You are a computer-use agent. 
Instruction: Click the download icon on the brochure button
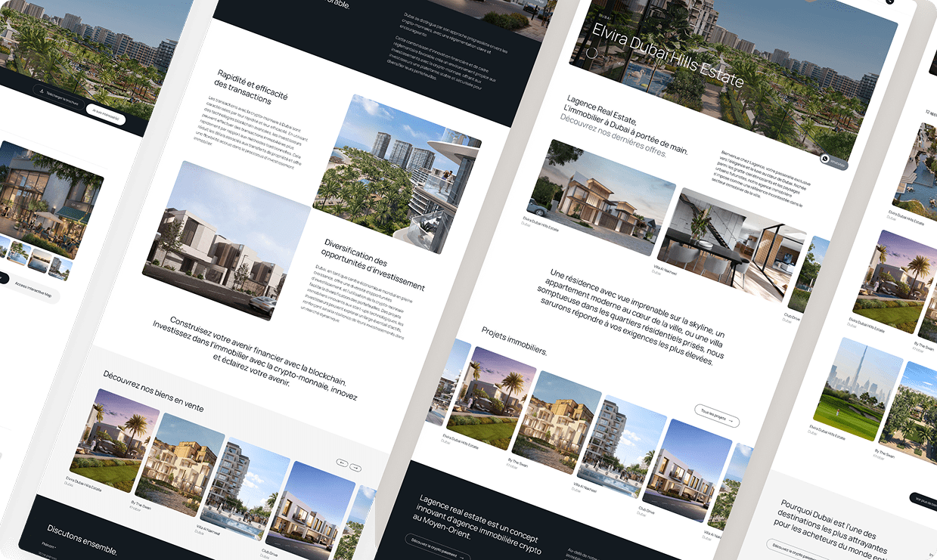click(40, 91)
